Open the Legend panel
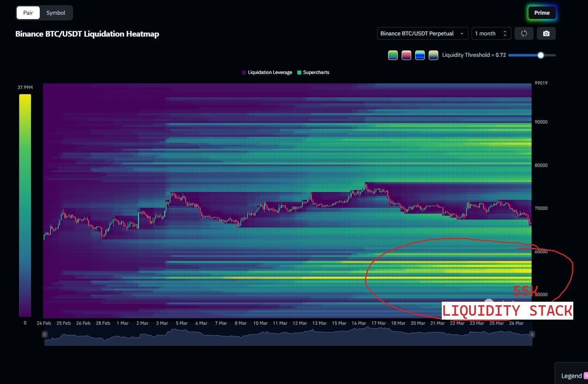Screen dimensions: 588x384 [571, 376]
